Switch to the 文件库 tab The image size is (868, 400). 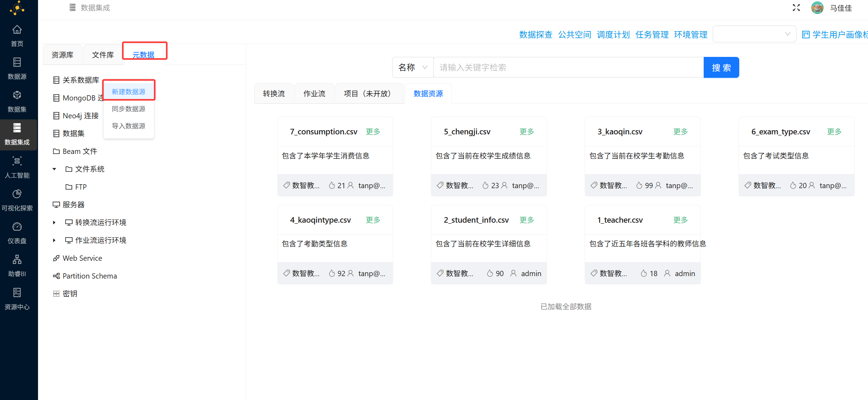[x=103, y=55]
